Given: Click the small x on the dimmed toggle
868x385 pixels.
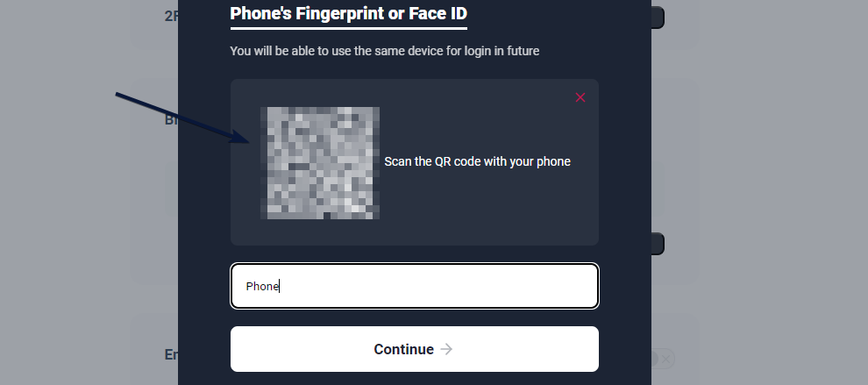Looking at the screenshot, I should [x=667, y=358].
